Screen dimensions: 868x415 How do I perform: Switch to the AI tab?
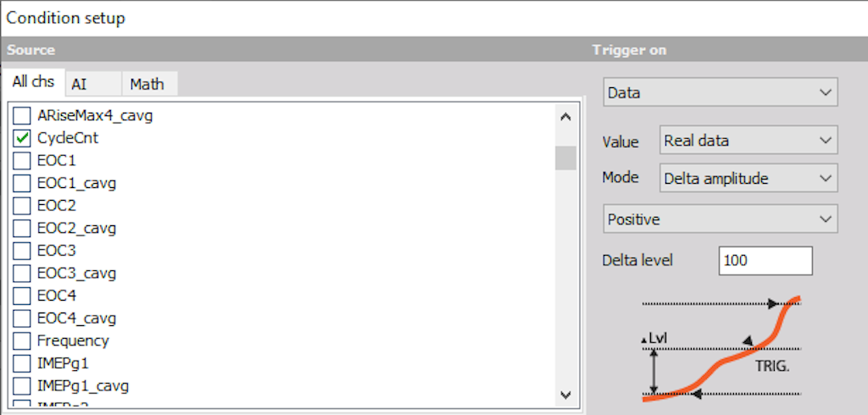93,85
